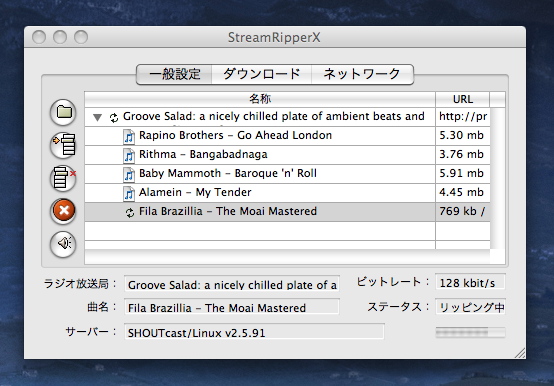
Task: Click the 名称 column header
Action: (x=260, y=99)
